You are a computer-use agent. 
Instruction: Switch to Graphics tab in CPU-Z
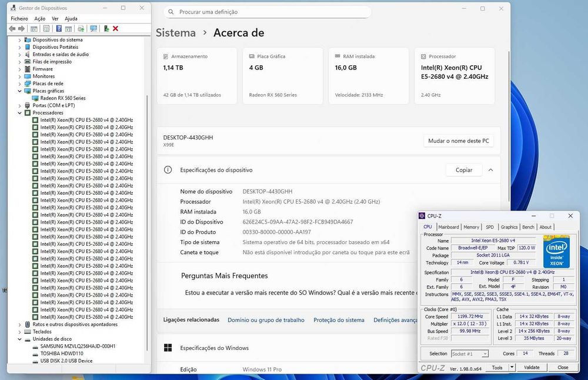point(509,227)
